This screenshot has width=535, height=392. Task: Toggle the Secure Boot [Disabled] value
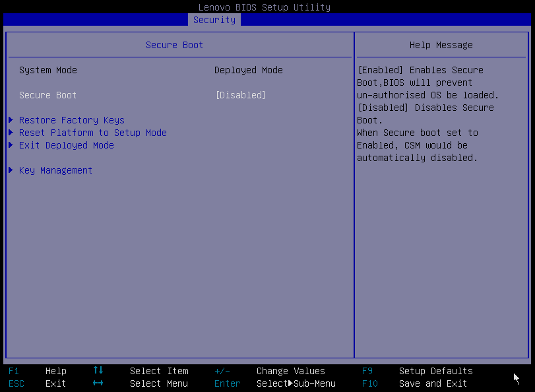240,95
